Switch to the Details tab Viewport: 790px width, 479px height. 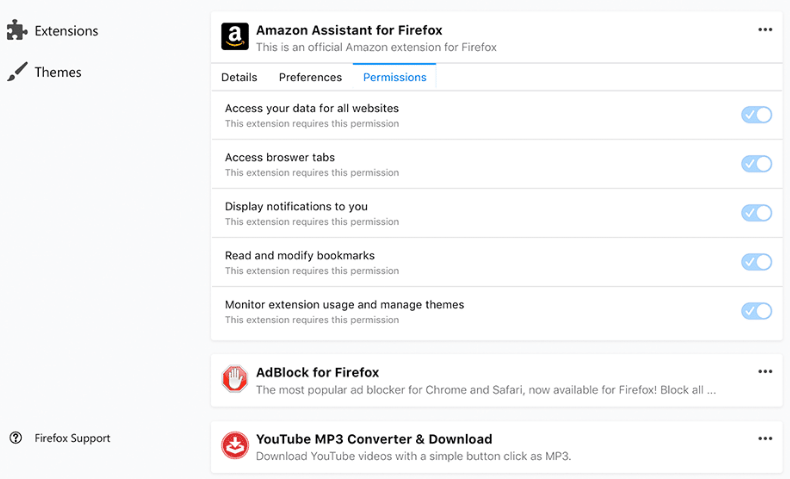tap(239, 77)
